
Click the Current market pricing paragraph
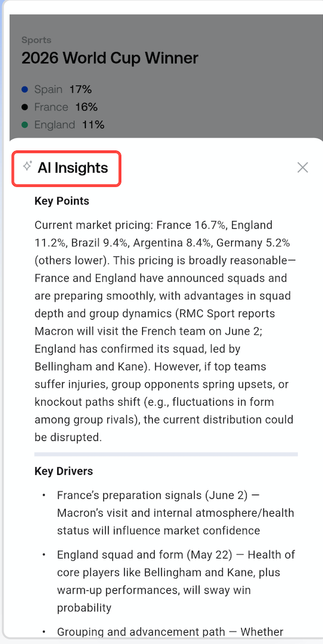tap(166, 331)
